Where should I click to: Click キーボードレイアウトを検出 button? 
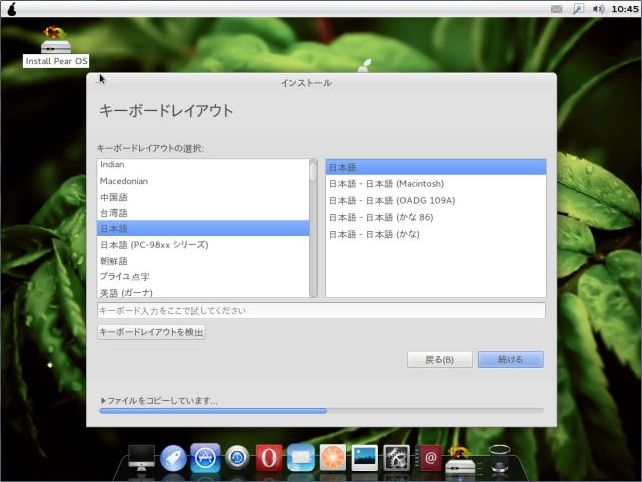tap(151, 332)
